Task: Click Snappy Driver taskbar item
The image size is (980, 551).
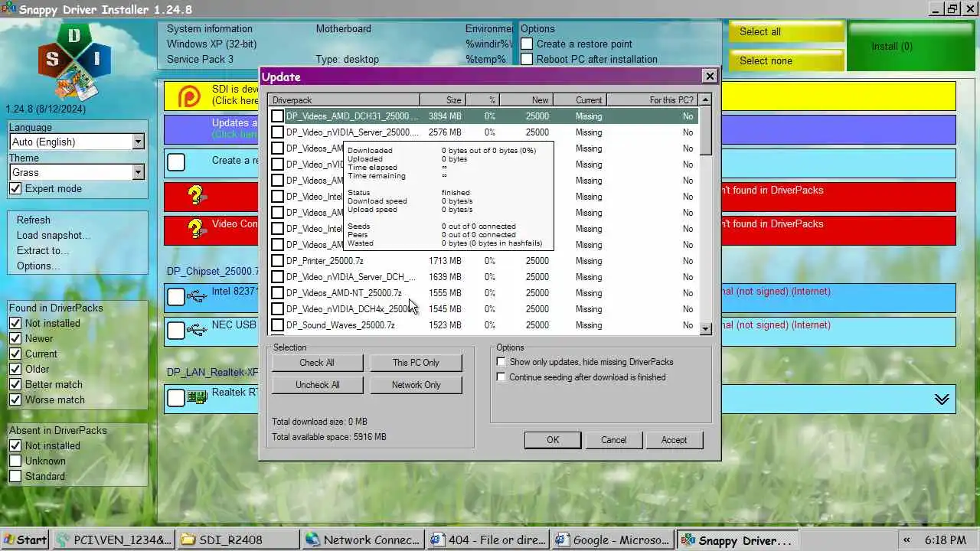Action: (738, 540)
